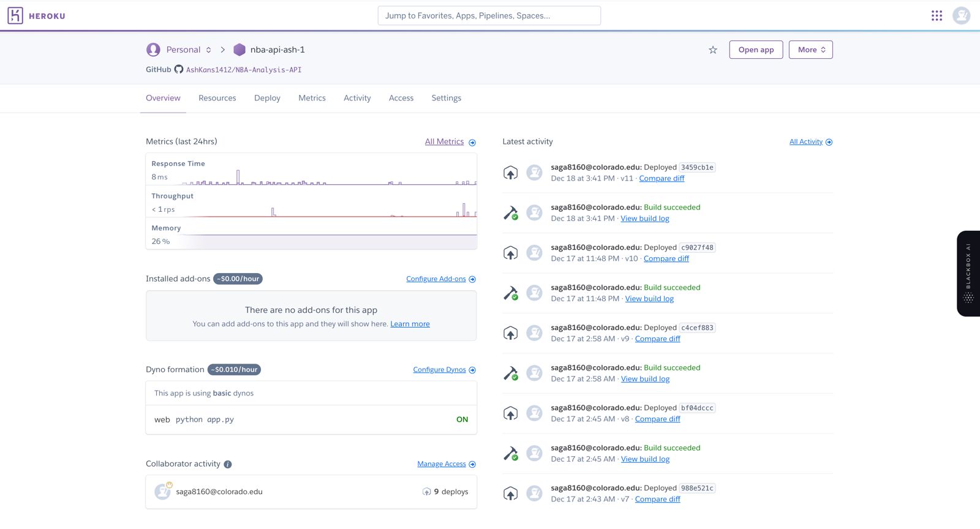Open the Deploy tab

pyautogui.click(x=267, y=98)
